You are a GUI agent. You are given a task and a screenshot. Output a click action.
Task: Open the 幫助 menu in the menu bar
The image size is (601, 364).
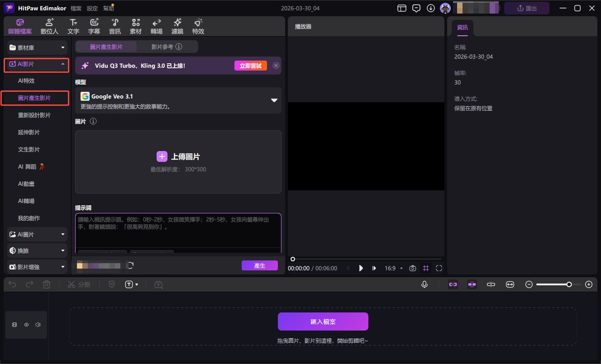click(x=109, y=8)
